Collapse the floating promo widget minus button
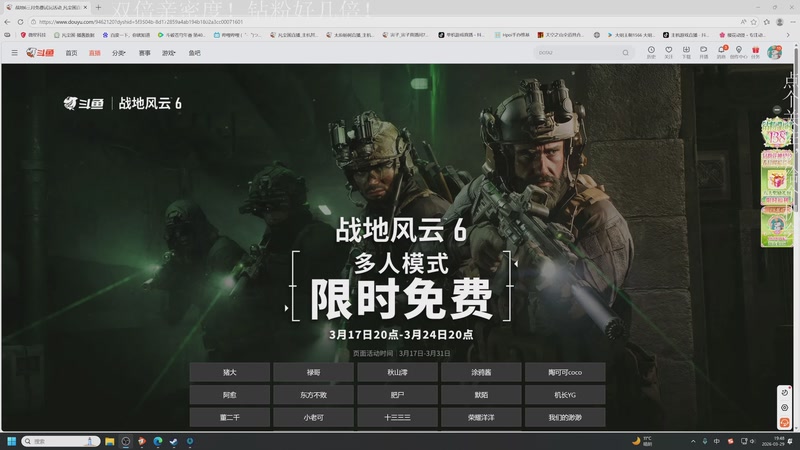This screenshot has height=450, width=800. (x=777, y=110)
